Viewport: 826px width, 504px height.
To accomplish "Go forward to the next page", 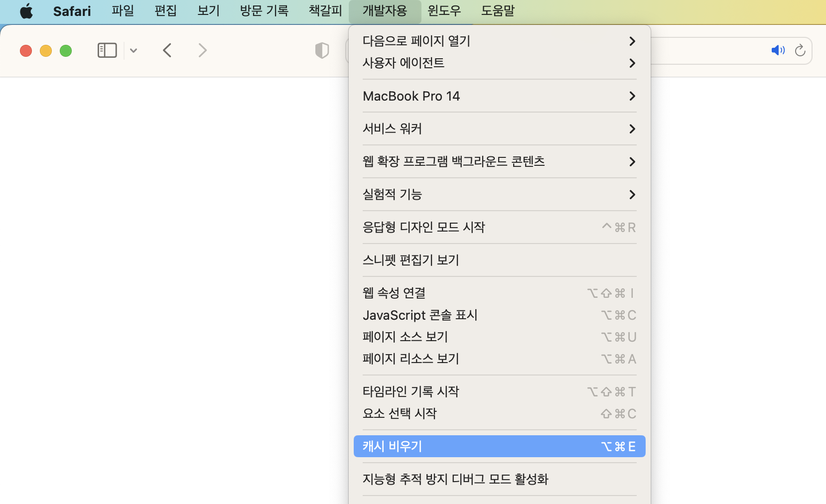I will [x=202, y=50].
